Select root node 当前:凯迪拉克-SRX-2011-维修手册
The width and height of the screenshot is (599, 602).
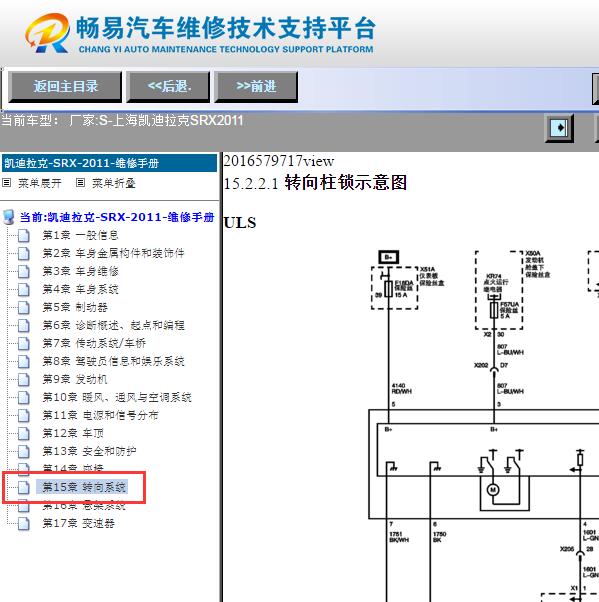117,217
